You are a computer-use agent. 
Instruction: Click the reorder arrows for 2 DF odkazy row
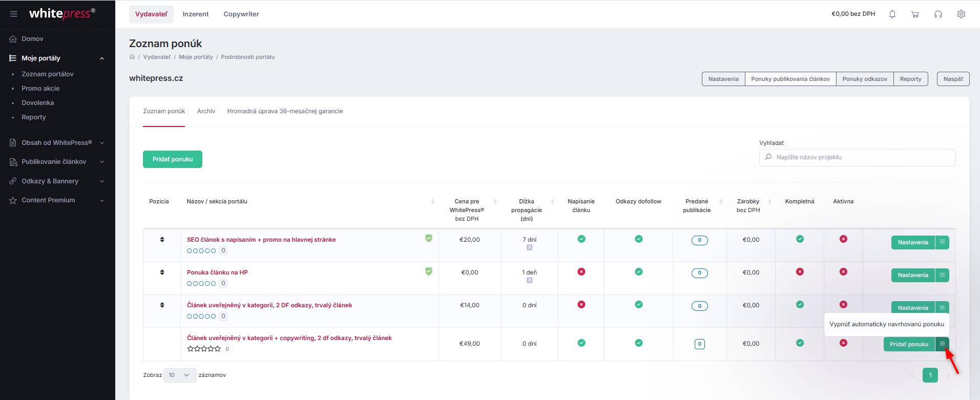click(x=162, y=305)
